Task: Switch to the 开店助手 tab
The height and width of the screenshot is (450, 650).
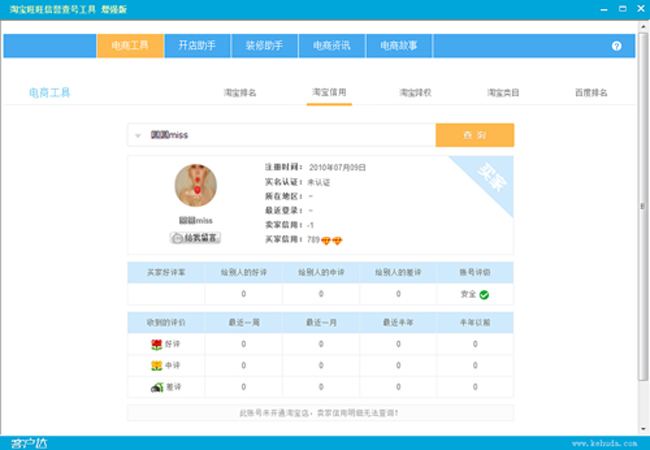Action: coord(197,46)
